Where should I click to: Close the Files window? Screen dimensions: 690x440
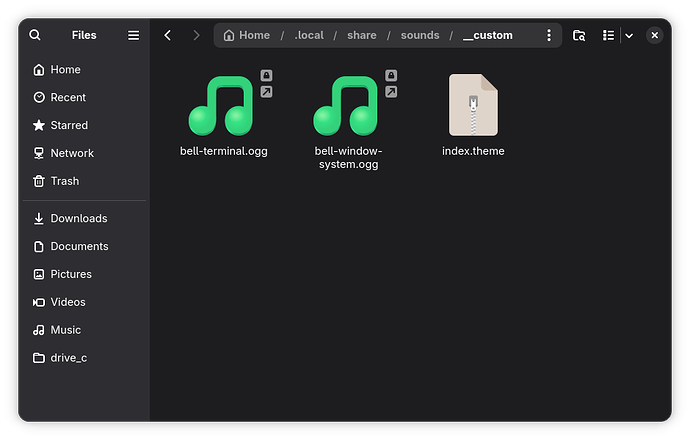point(654,35)
